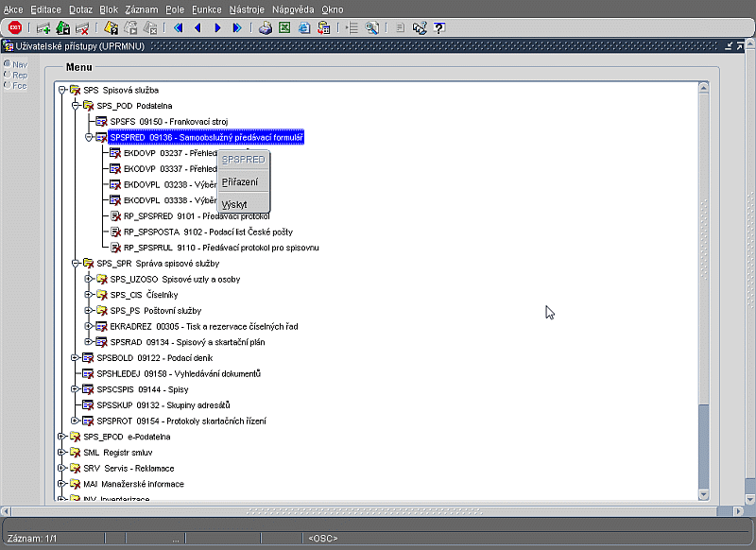The width and height of the screenshot is (756, 550).
Task: Open the Pole menu
Action: coord(175,9)
